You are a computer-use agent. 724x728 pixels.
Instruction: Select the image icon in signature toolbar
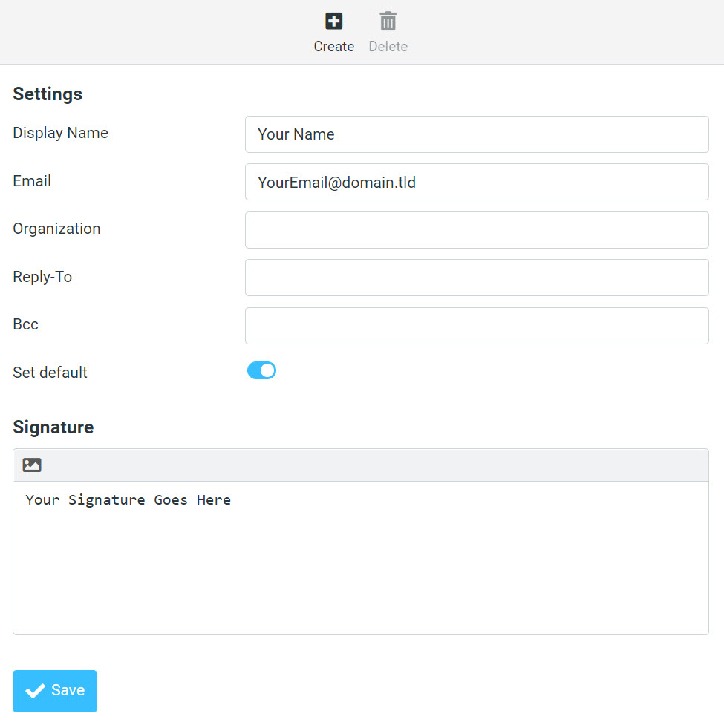pos(31,464)
